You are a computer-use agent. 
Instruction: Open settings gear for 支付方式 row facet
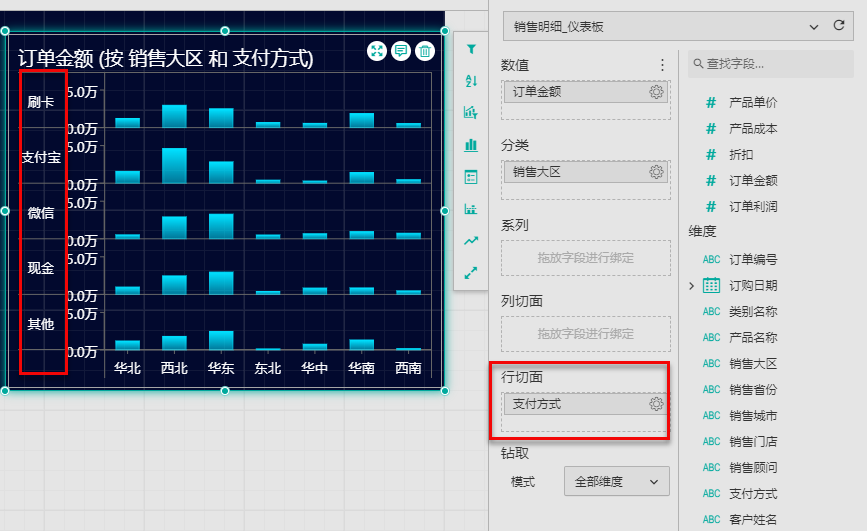coord(656,404)
